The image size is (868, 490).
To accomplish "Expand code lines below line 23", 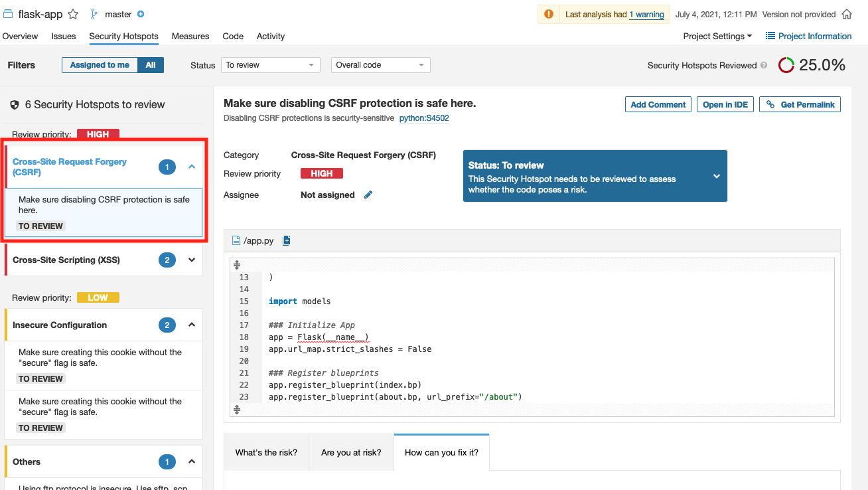I will tap(237, 410).
